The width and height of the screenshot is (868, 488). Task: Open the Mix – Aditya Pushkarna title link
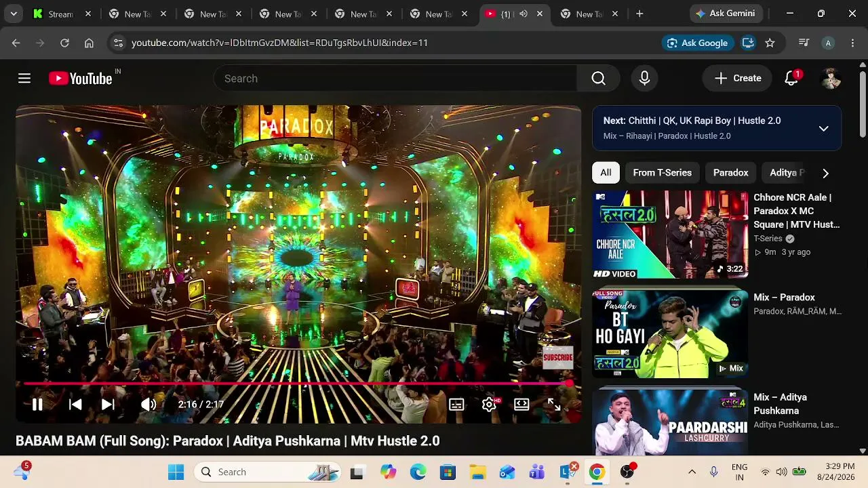click(x=780, y=404)
